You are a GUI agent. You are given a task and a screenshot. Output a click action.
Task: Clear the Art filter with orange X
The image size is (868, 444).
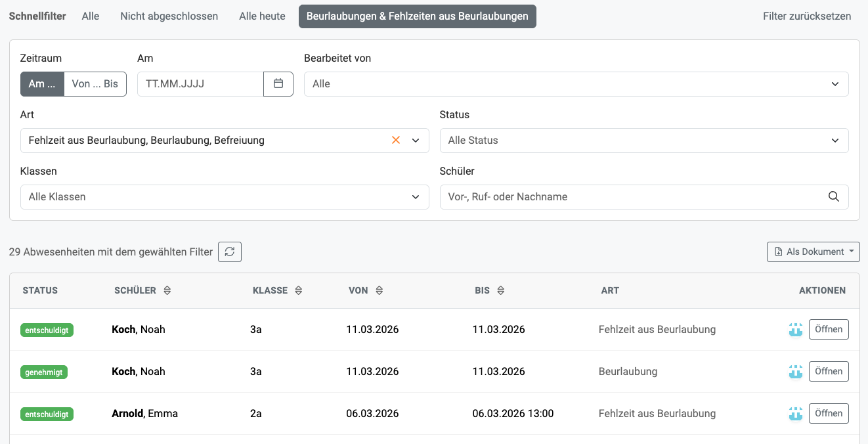coord(396,140)
